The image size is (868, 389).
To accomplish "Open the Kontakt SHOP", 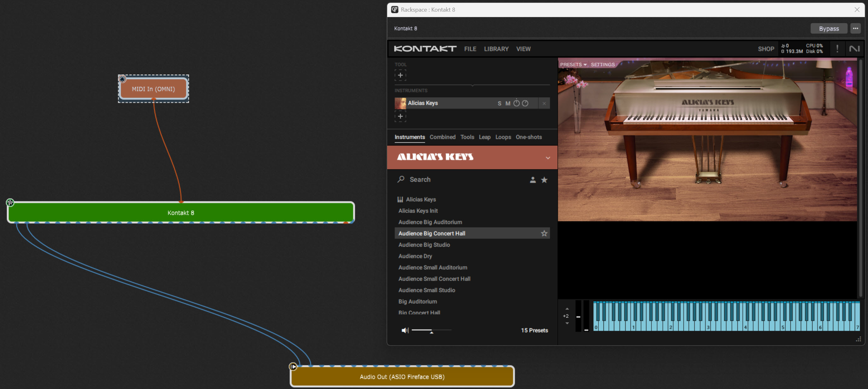I will pos(766,49).
